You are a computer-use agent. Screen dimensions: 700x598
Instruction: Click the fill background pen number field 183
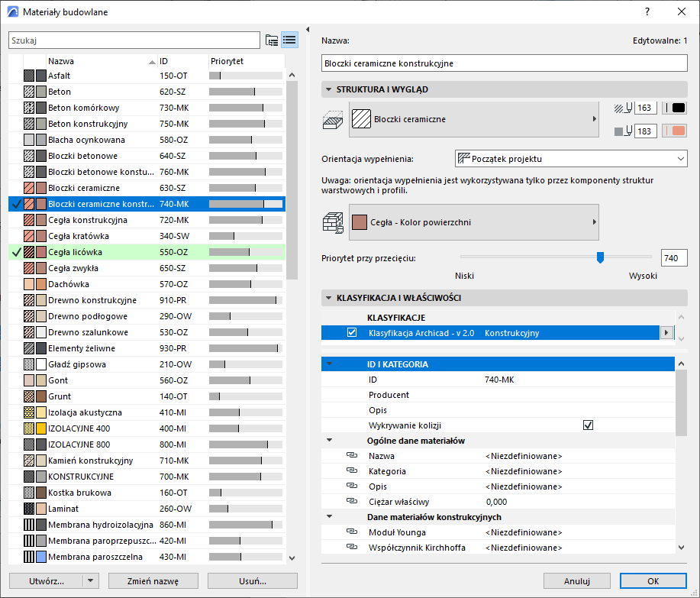click(645, 131)
